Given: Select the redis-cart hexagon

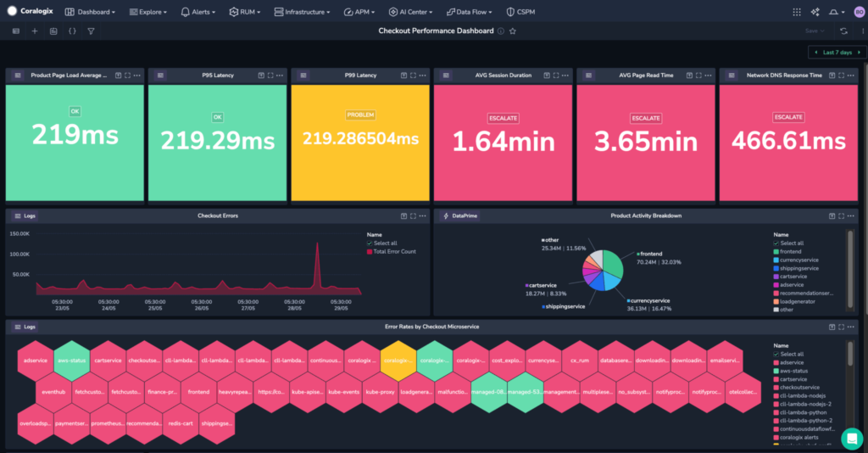Looking at the screenshot, I should 181,423.
